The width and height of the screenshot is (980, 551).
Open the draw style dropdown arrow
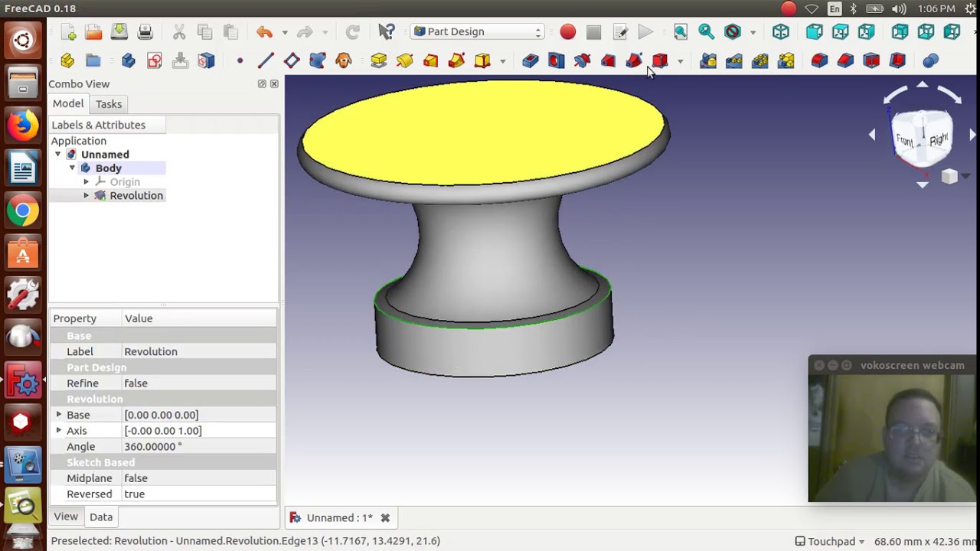coord(753,32)
